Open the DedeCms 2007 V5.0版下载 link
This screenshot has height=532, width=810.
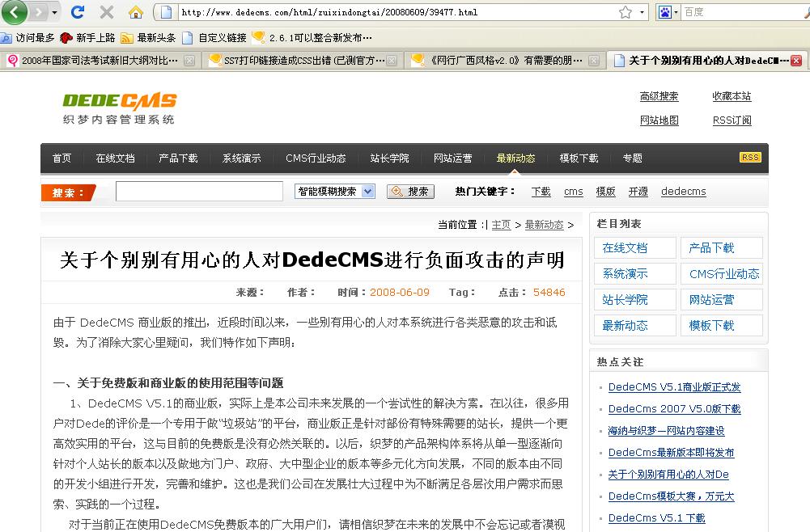[674, 408]
